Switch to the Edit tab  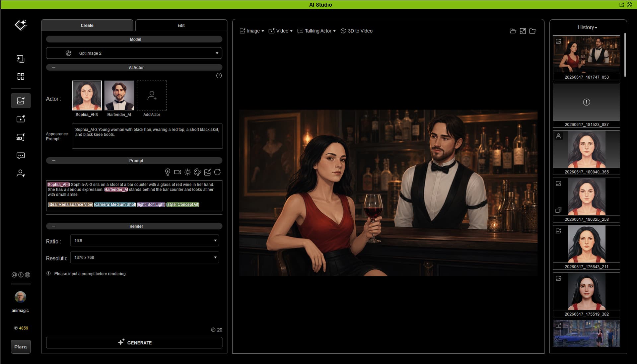point(181,25)
